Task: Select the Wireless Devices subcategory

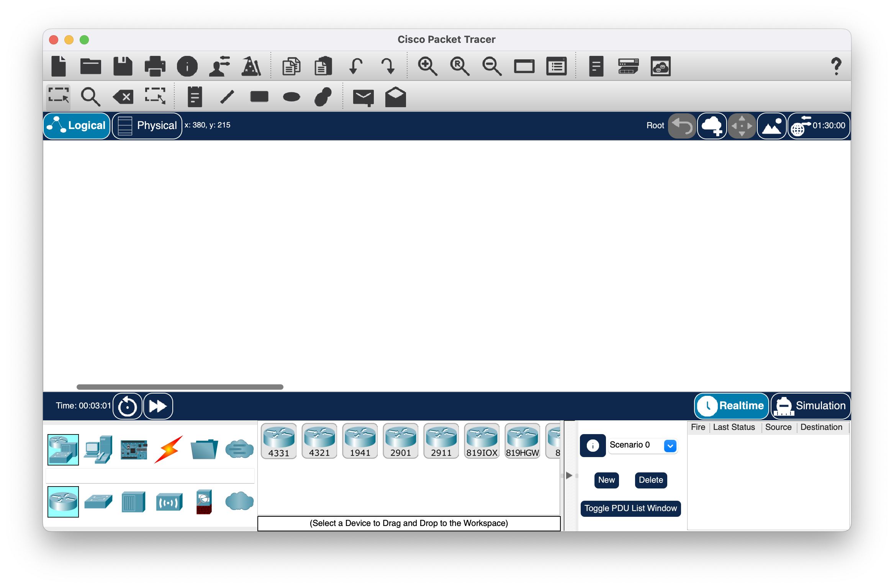Action: (169, 502)
